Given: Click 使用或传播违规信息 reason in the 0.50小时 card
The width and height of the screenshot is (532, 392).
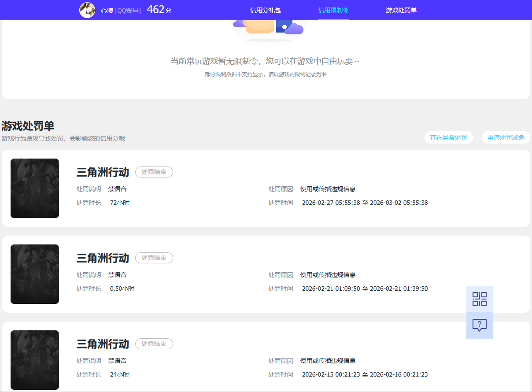Looking at the screenshot, I should point(328,275).
